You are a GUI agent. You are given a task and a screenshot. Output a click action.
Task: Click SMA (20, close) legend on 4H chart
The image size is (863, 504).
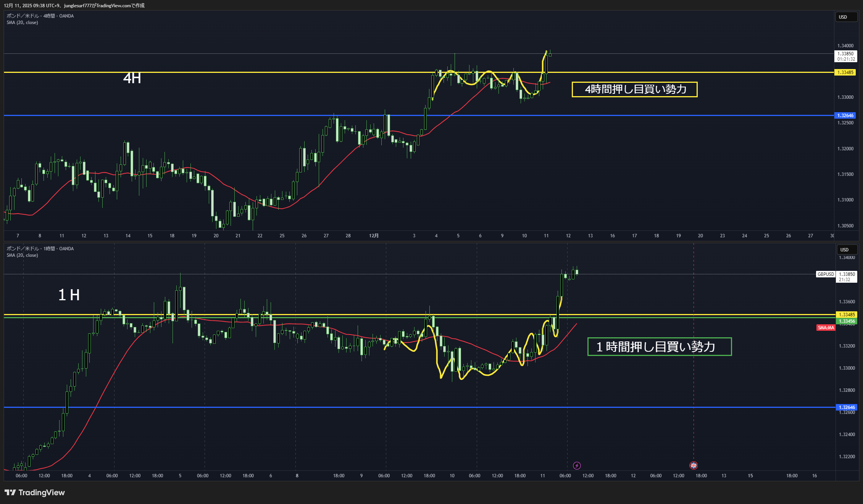22,23
